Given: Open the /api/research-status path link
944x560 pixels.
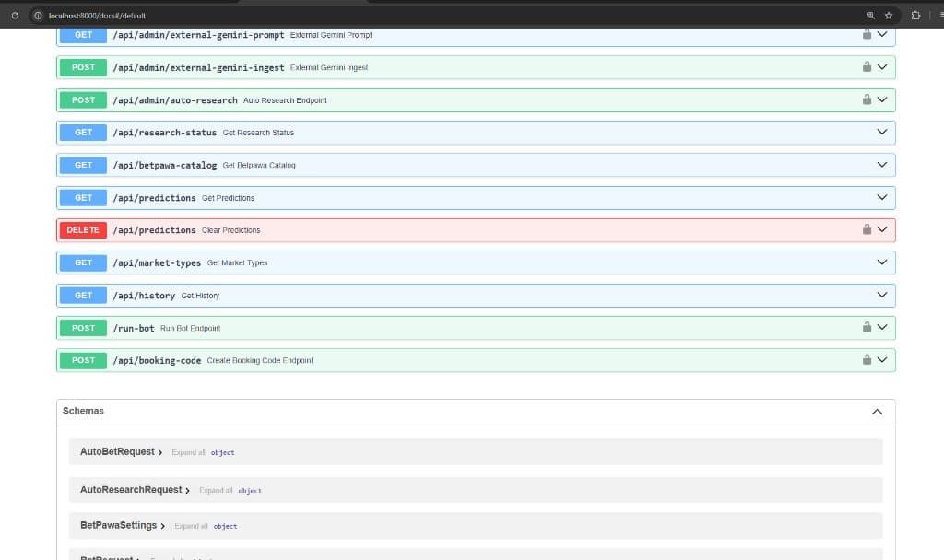Looking at the screenshot, I should point(164,133).
